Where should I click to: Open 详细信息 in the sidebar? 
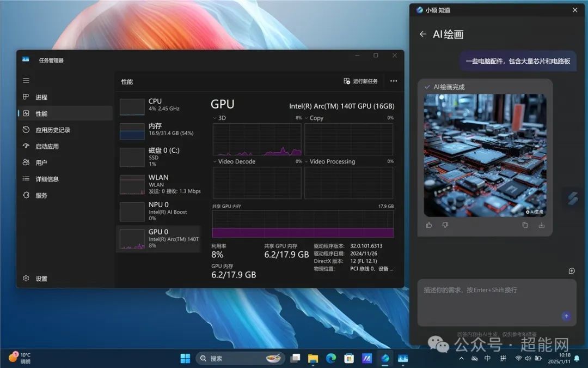(x=65, y=179)
